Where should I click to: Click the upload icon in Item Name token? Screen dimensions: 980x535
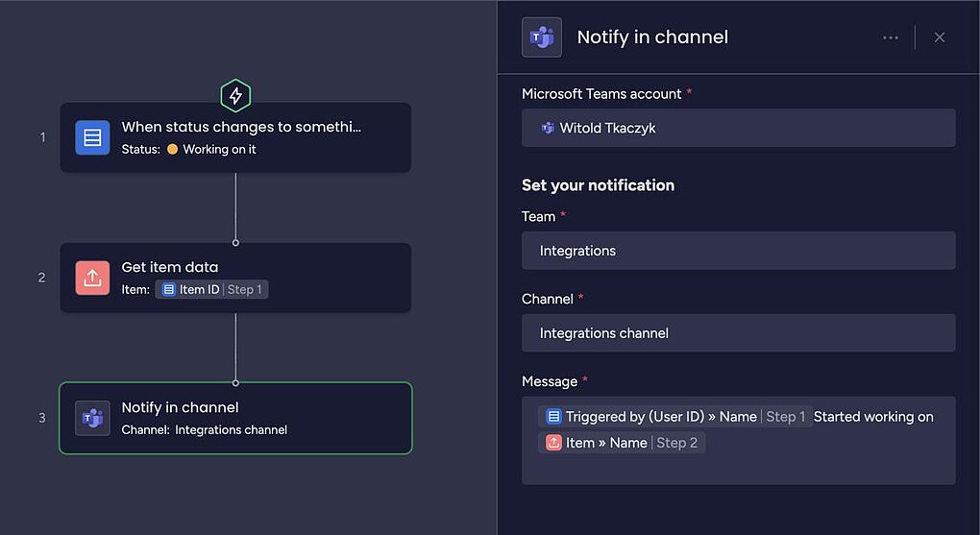coord(553,443)
